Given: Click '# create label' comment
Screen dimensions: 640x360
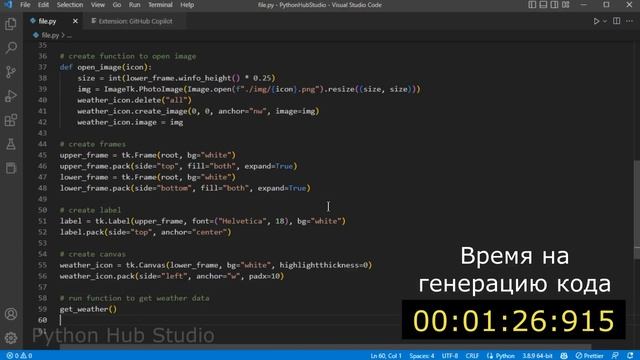Looking at the screenshot, I should click(90, 210).
